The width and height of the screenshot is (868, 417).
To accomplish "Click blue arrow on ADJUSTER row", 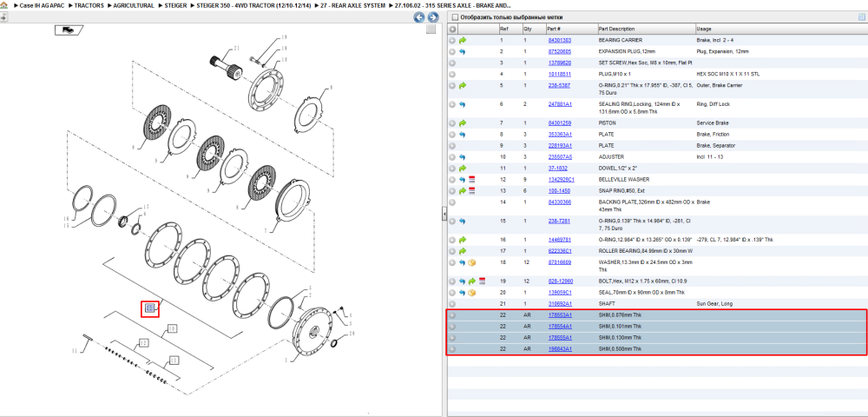I will (x=463, y=156).
